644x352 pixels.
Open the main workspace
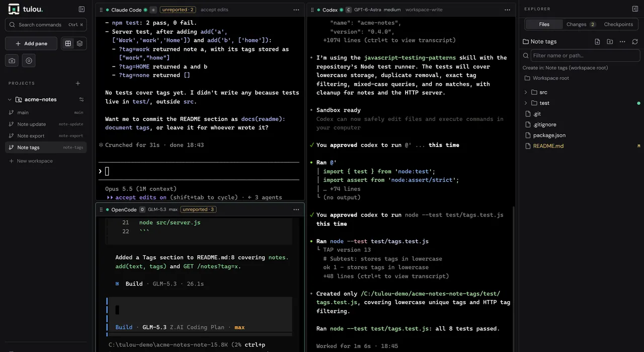[x=46, y=112]
